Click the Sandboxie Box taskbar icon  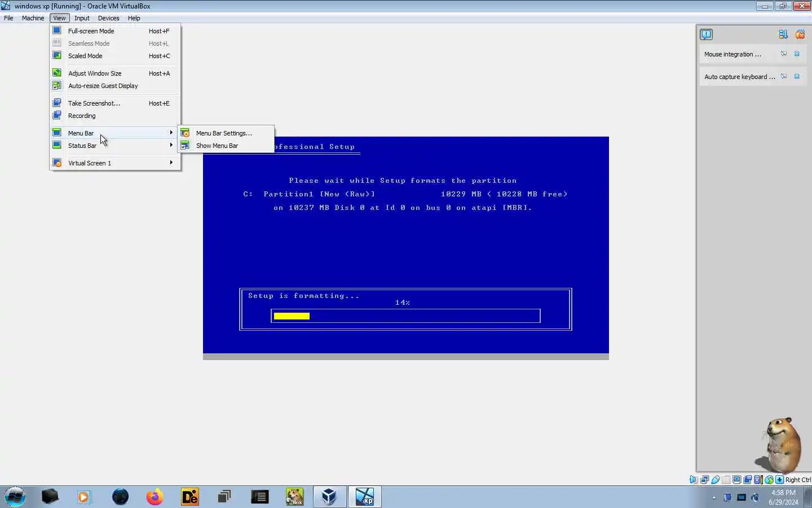tap(294, 497)
